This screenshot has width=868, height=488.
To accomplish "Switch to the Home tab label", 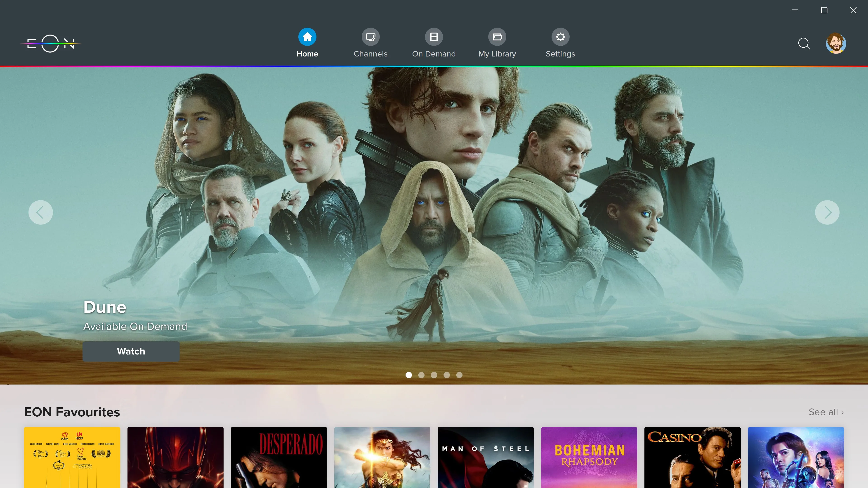I will [x=307, y=54].
